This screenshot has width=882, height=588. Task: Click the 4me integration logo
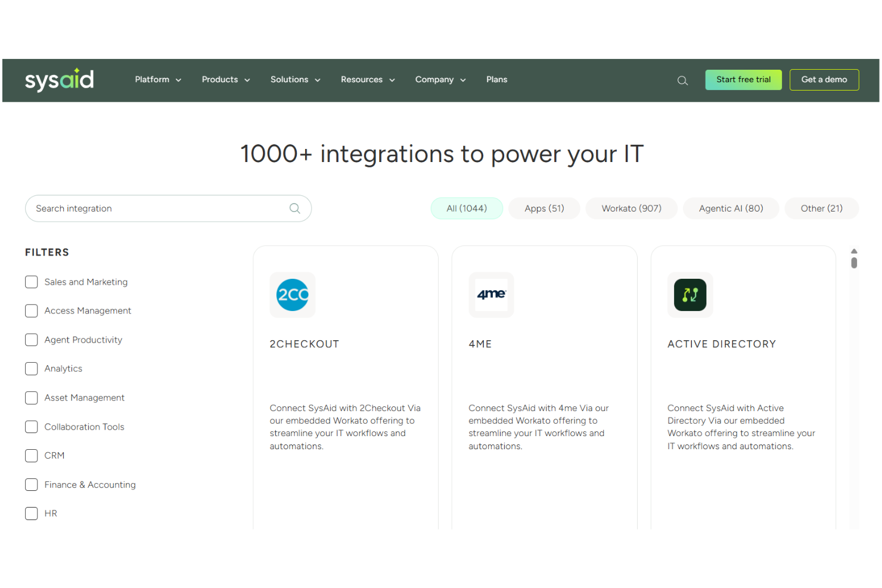click(491, 295)
